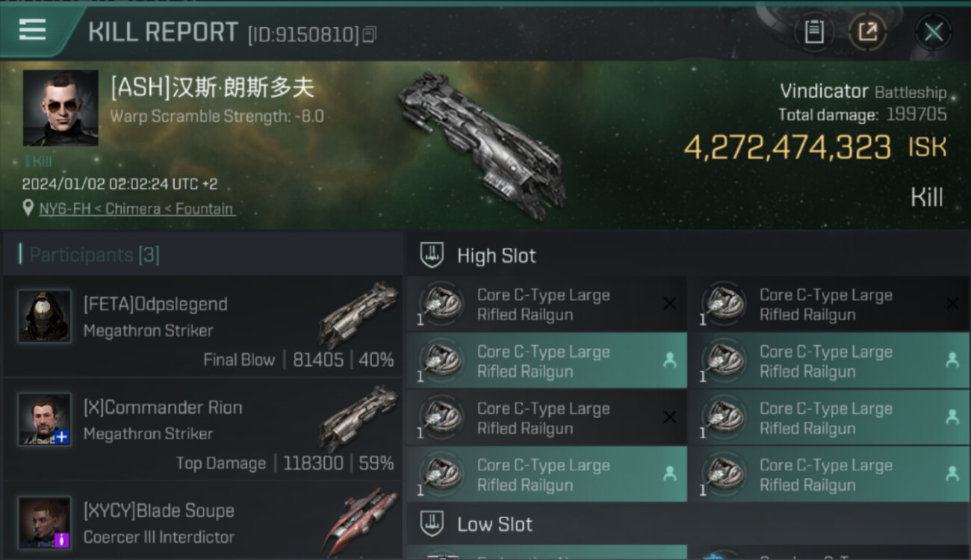Open the clipboard report icon

(814, 32)
